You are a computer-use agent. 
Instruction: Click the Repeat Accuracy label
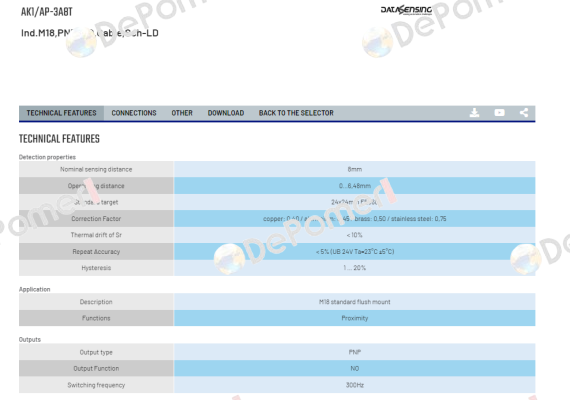coord(96,252)
